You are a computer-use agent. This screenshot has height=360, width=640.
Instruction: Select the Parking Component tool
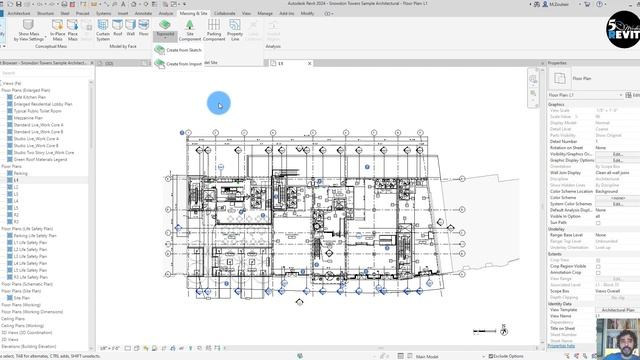pyautogui.click(x=214, y=30)
